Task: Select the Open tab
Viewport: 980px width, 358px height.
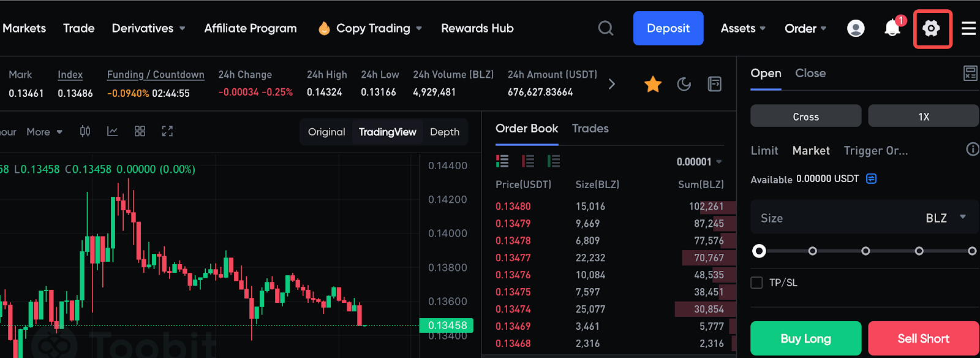Action: 766,73
